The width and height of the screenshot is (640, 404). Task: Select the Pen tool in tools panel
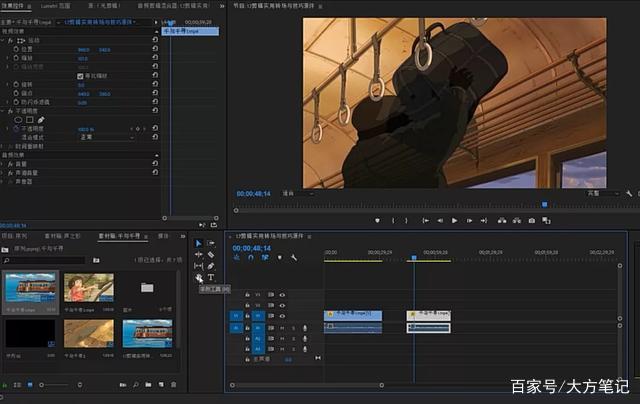point(211,266)
